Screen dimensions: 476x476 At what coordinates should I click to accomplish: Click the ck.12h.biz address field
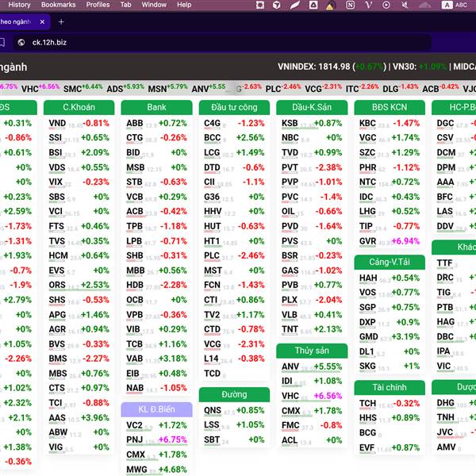(222, 43)
